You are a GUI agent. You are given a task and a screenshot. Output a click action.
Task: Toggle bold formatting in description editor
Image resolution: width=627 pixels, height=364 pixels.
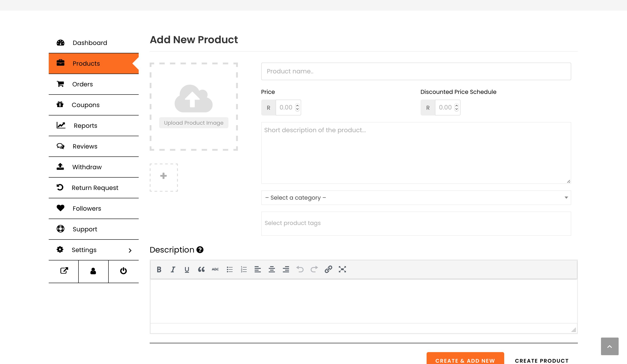click(159, 269)
